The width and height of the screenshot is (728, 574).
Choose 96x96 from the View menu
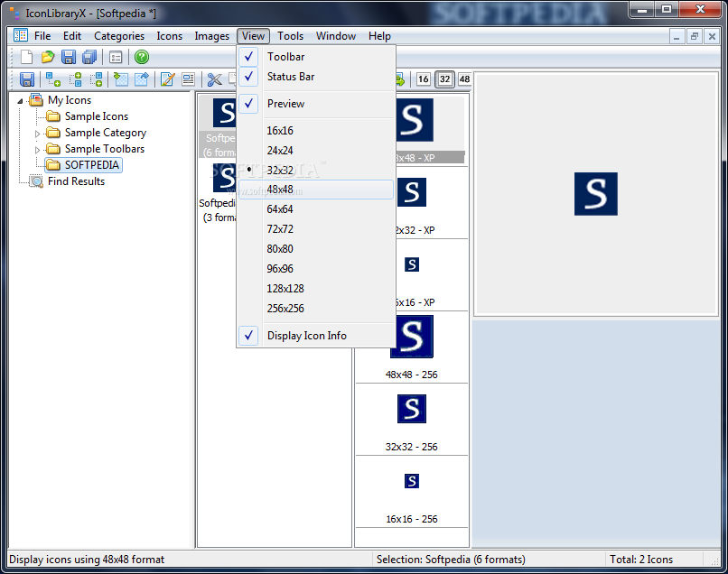[316, 269]
